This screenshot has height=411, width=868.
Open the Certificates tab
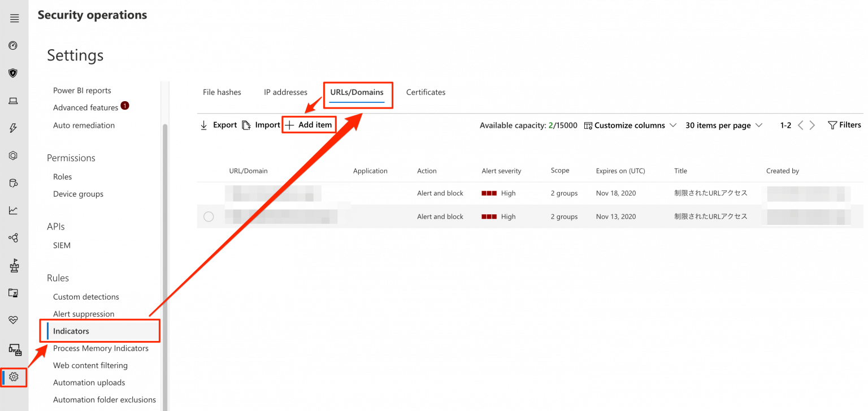click(425, 92)
